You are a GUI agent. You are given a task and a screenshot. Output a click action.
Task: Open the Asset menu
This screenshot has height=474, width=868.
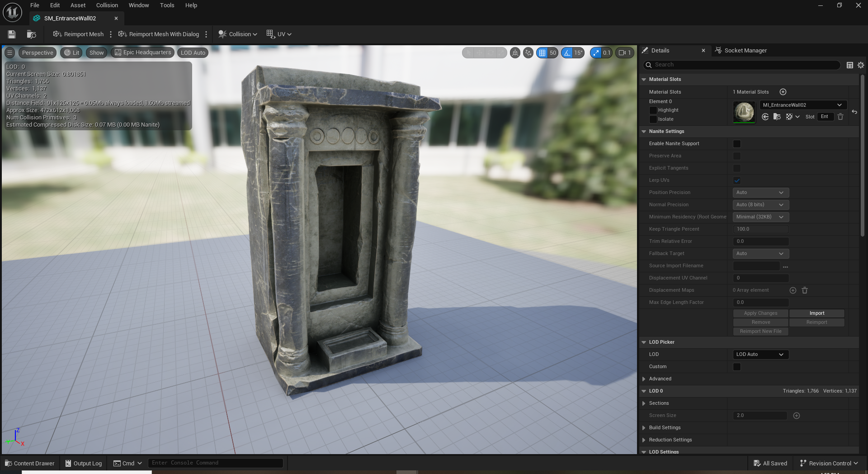click(x=78, y=5)
